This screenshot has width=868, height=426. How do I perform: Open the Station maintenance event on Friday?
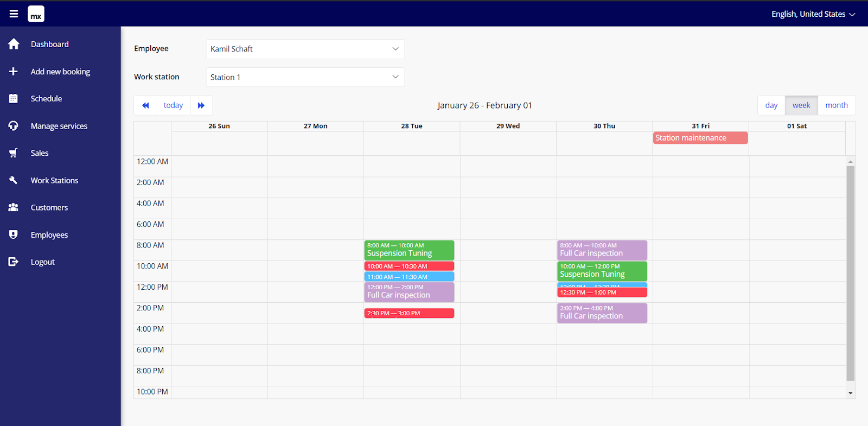point(700,138)
